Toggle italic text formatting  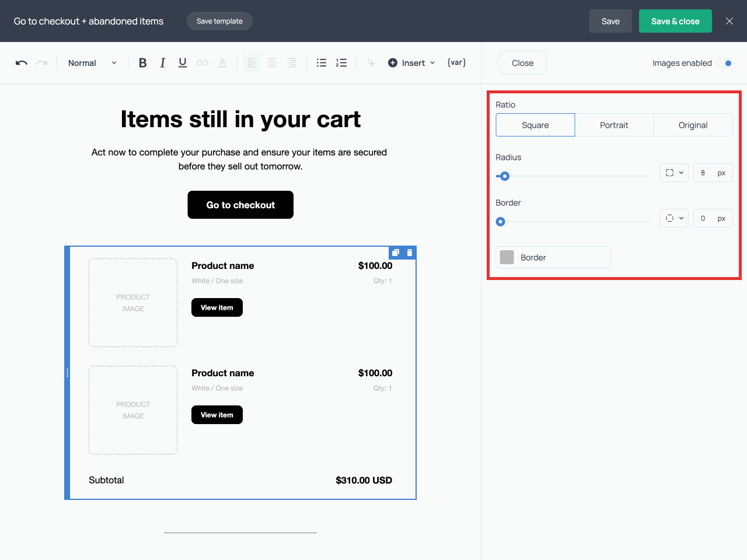coord(163,63)
